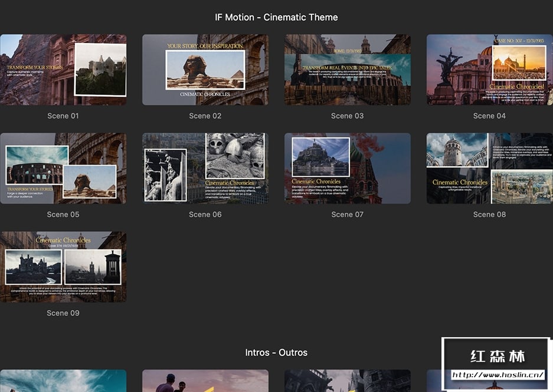Select the "Scene 06" caption label
Screen dimensions: 553x392
coord(205,215)
